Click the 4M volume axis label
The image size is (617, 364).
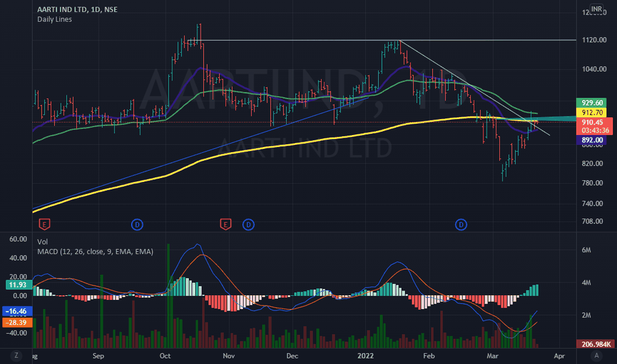click(x=587, y=283)
